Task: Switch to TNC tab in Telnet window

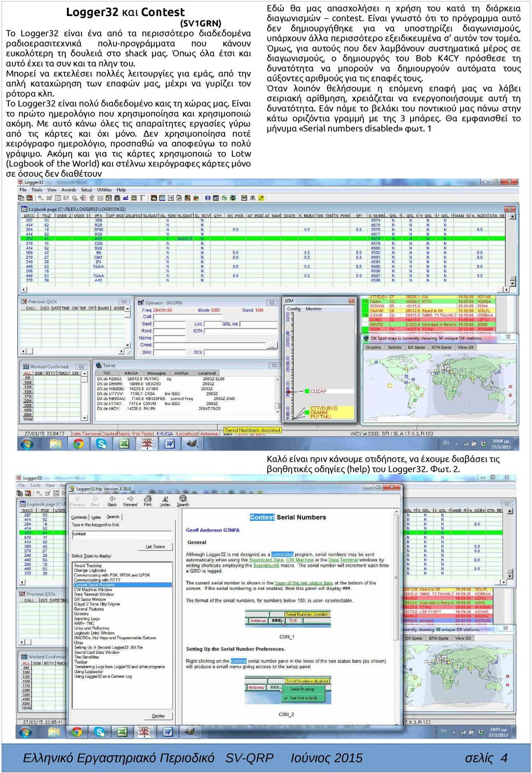Action: (106, 373)
